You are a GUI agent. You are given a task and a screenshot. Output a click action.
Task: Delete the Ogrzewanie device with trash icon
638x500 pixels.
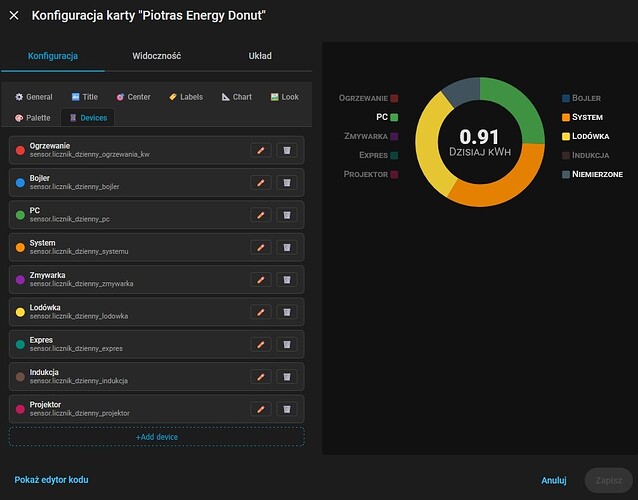[287, 151]
